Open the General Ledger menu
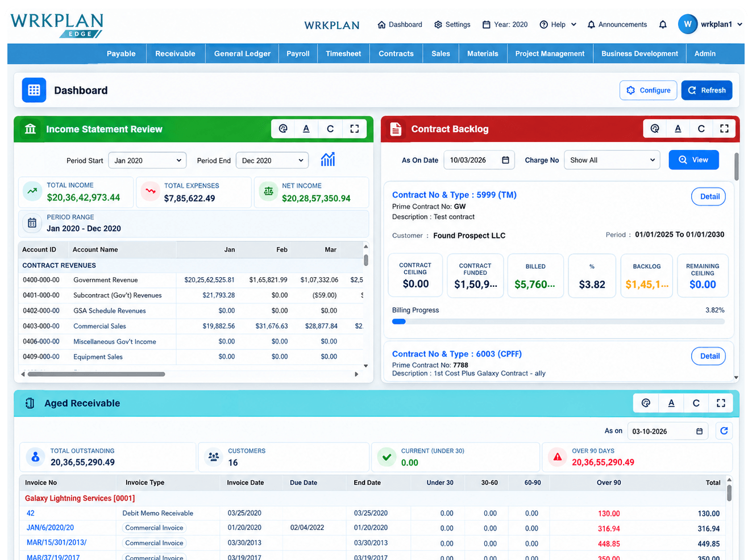This screenshot has height=560, width=752. (242, 54)
